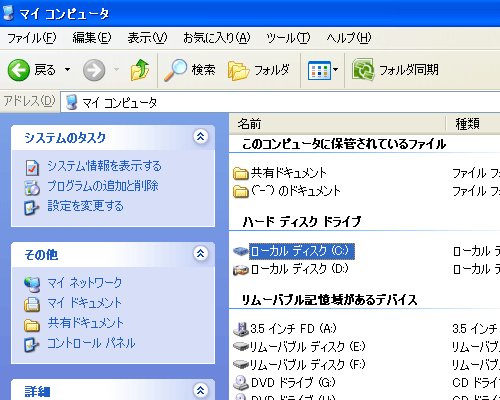Click リムーバブル記憶域があるデバイス group header
The width and height of the screenshot is (500, 400).
click(329, 300)
